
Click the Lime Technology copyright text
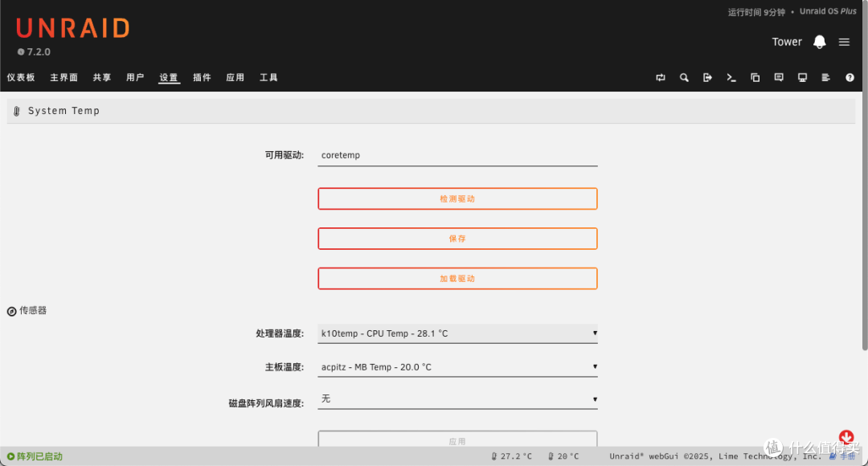[716, 456]
